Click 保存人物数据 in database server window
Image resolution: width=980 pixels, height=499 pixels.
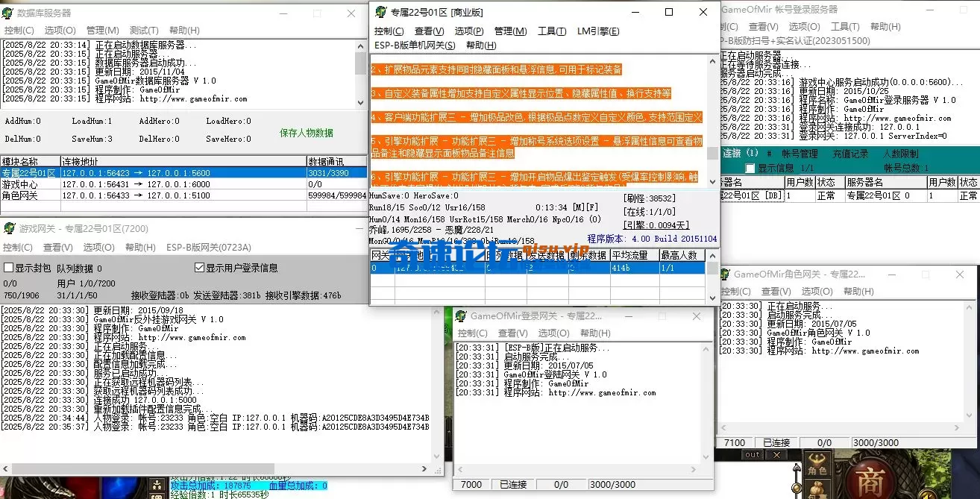307,133
